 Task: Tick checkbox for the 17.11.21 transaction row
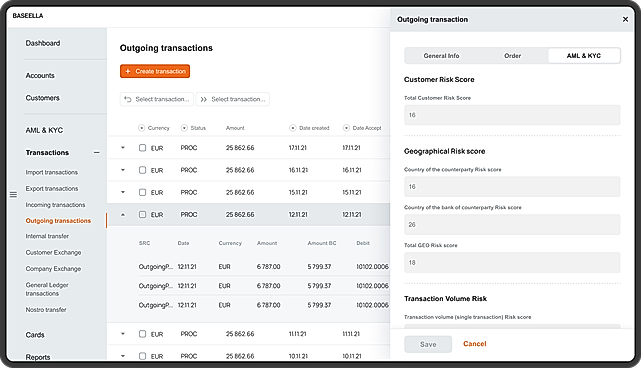[x=142, y=148]
